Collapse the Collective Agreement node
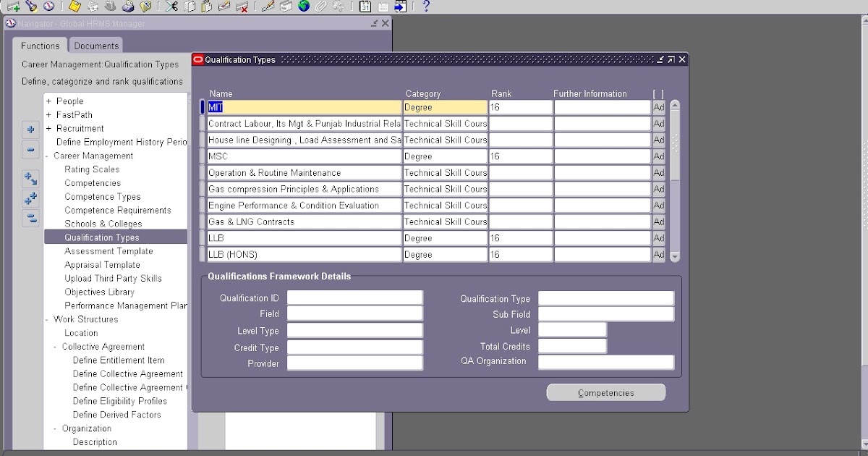This screenshot has height=456, width=868. tap(56, 347)
